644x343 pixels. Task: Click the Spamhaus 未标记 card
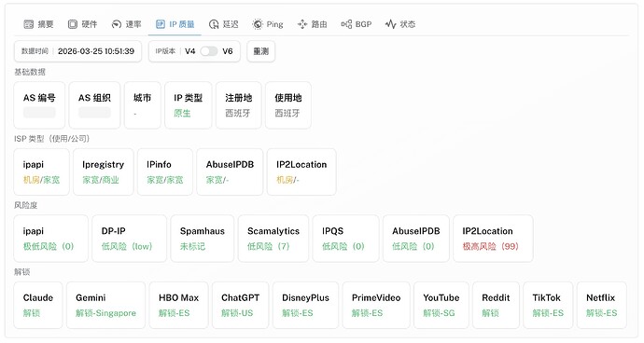point(203,239)
